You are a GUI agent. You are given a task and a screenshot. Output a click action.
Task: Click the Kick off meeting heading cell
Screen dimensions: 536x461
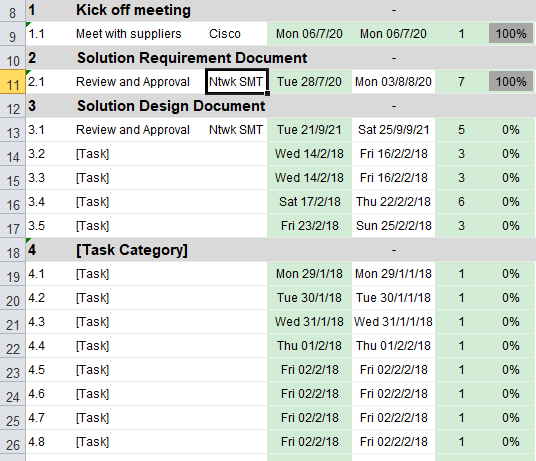(133, 10)
